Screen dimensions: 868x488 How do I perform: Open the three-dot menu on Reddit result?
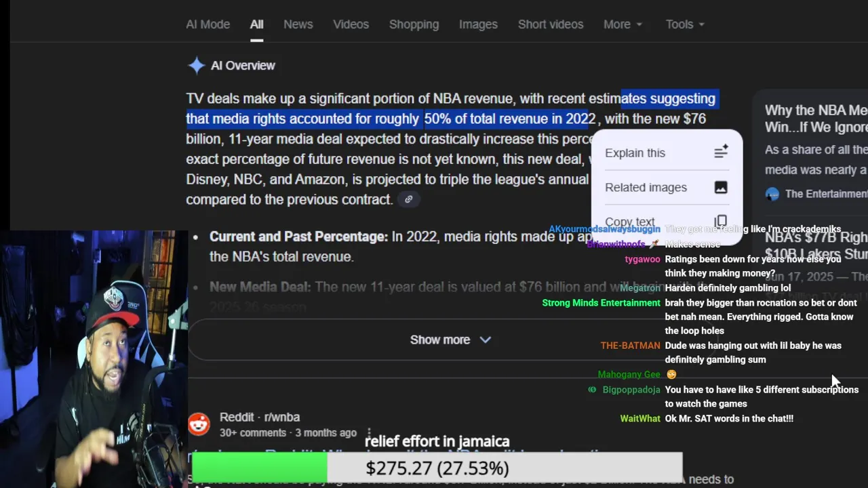tap(369, 432)
